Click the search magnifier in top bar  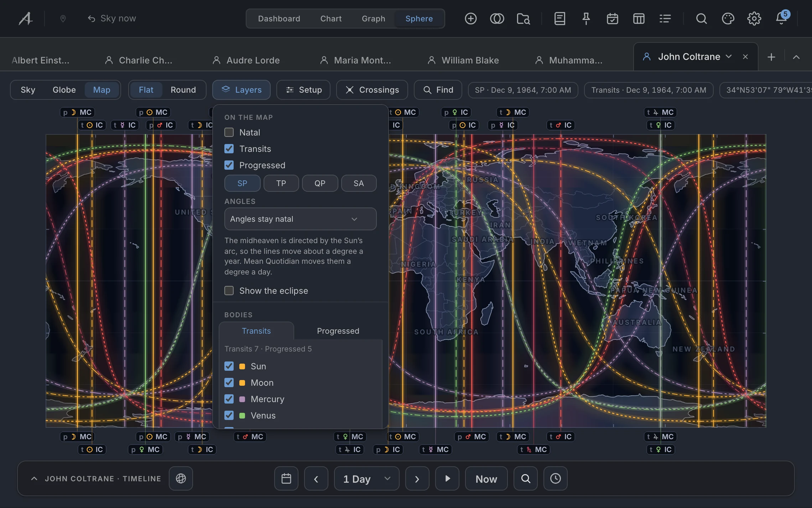coord(701,19)
